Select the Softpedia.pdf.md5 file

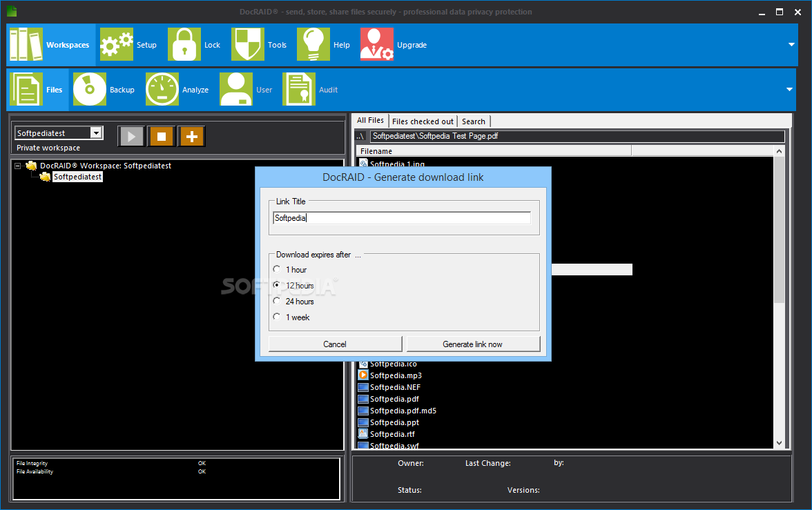pos(403,411)
